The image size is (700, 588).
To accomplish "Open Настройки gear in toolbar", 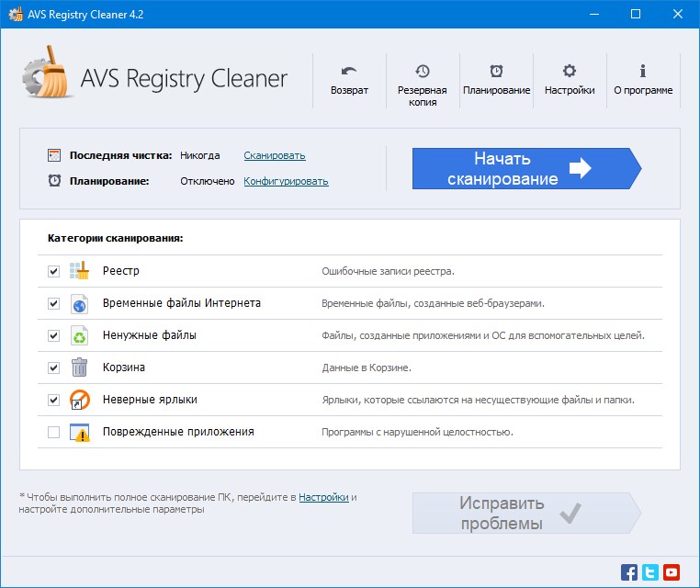I will click(570, 80).
